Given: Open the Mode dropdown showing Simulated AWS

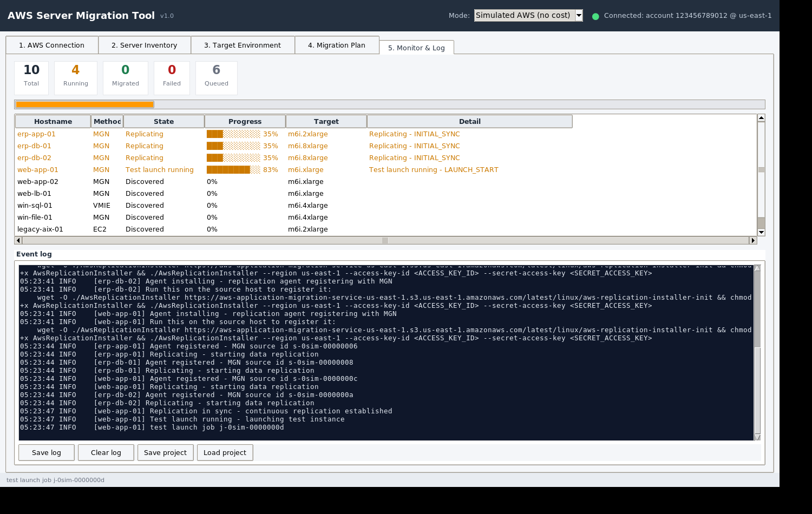Looking at the screenshot, I should pyautogui.click(x=528, y=15).
